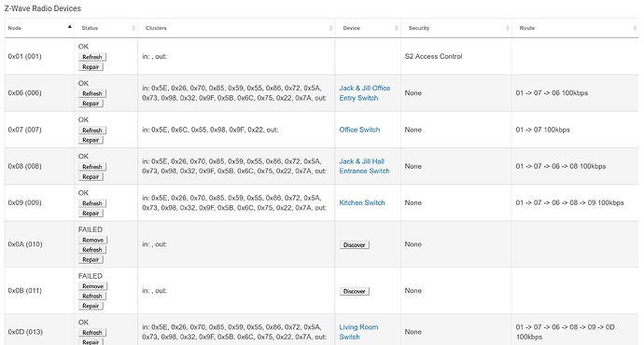Sort by the Clusters column
Screen dimensions: 644x345
[x=236, y=28]
